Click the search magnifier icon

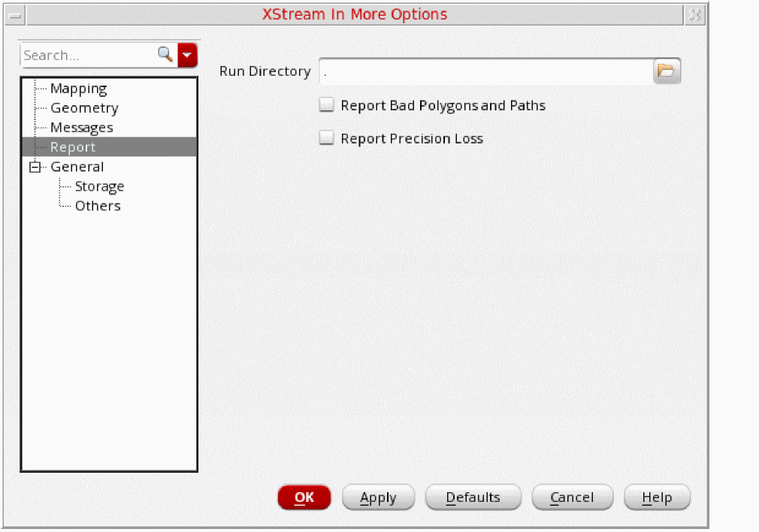point(165,54)
